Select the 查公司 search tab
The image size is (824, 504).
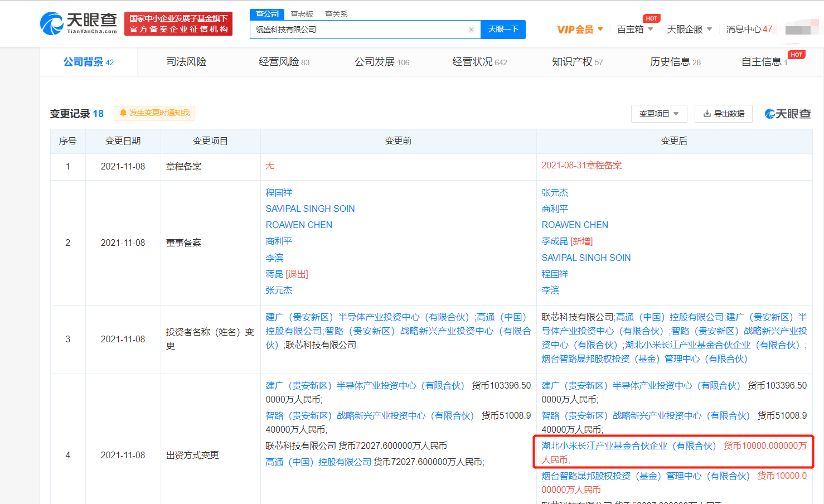pyautogui.click(x=268, y=14)
